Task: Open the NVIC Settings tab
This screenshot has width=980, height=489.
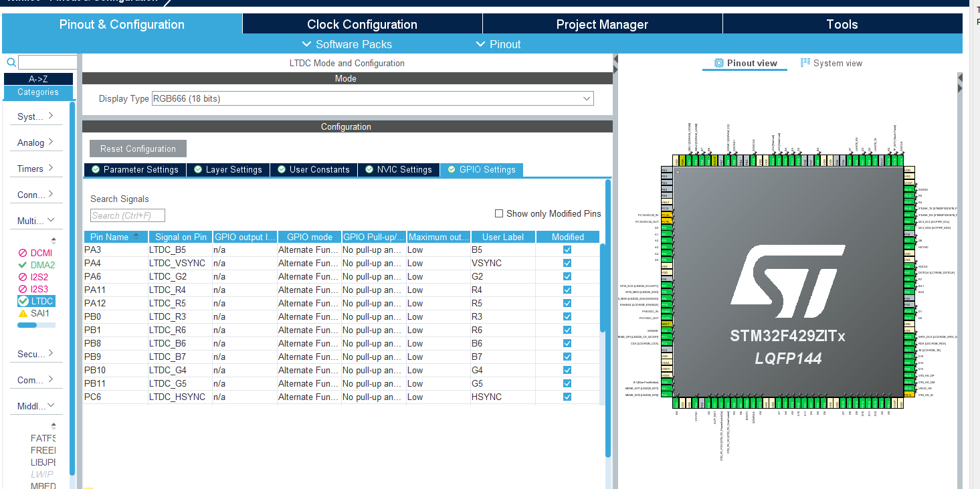Action: pos(398,169)
